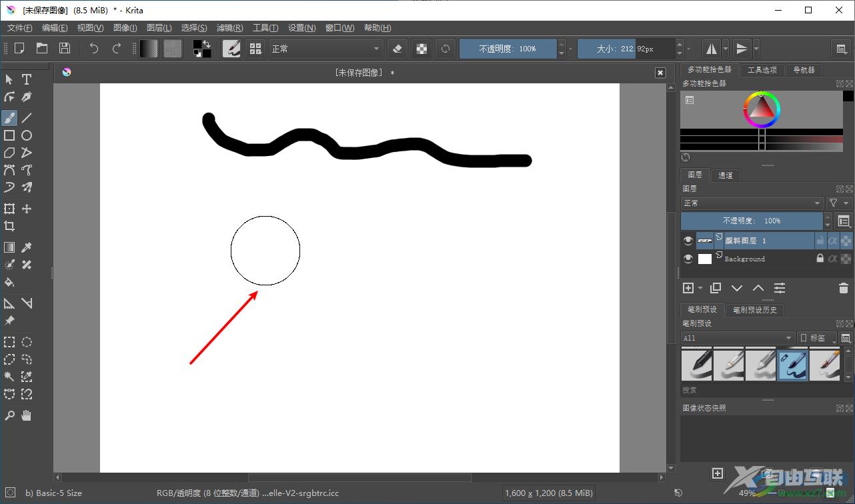Open layer properties sliders icon

[780, 288]
